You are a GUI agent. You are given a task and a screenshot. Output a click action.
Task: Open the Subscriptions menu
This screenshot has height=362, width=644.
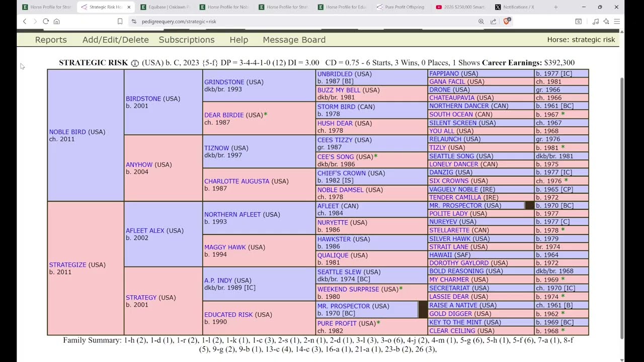point(187,40)
